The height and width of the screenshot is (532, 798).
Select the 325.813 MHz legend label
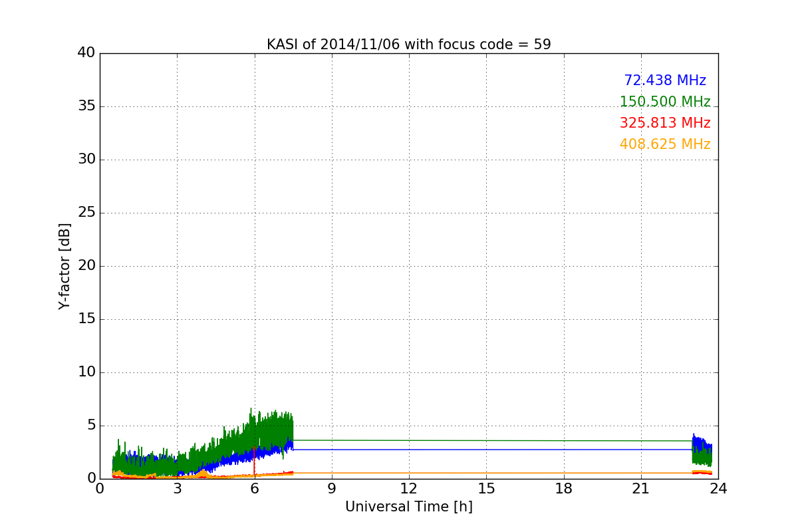[665, 123]
